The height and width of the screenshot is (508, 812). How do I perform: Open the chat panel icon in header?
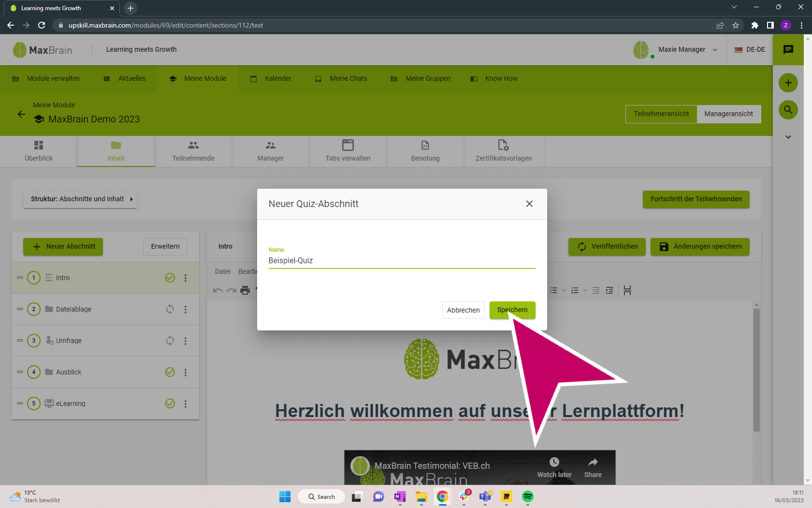click(788, 49)
